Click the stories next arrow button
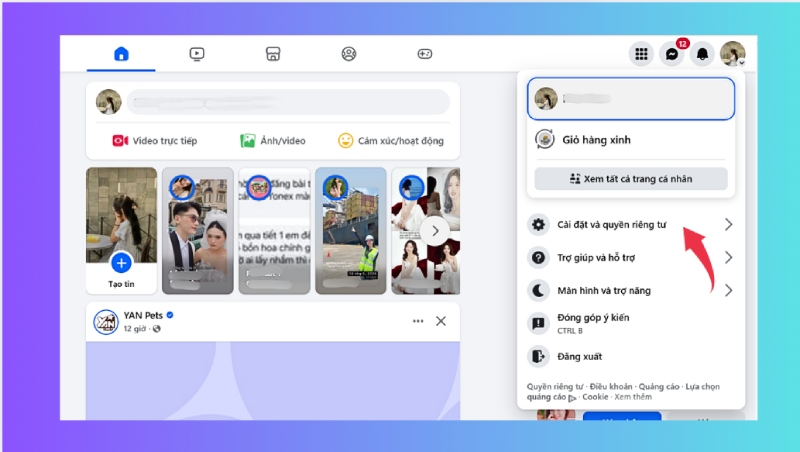Image resolution: width=800 pixels, height=452 pixels. coord(433,231)
